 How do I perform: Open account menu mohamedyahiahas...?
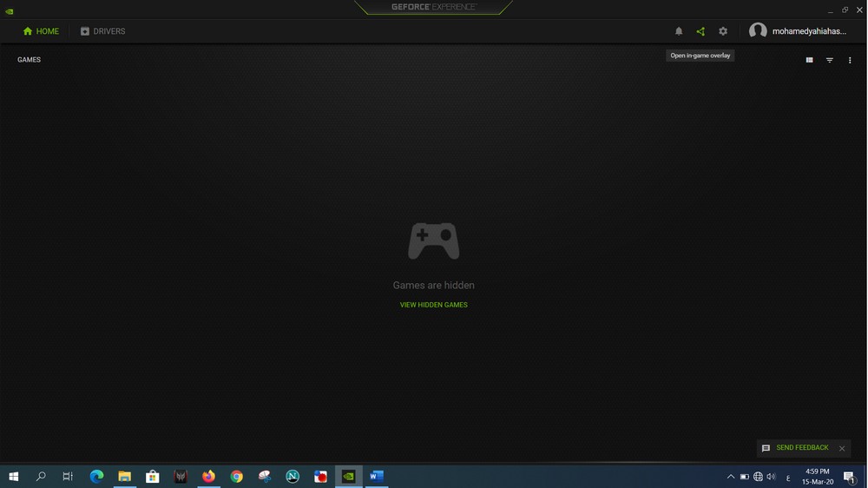(x=809, y=31)
